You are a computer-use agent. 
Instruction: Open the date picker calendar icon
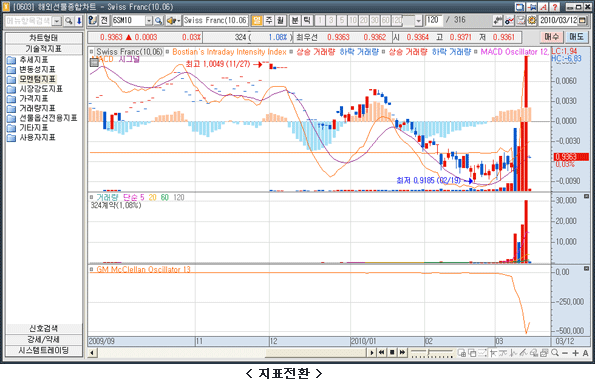(583, 20)
